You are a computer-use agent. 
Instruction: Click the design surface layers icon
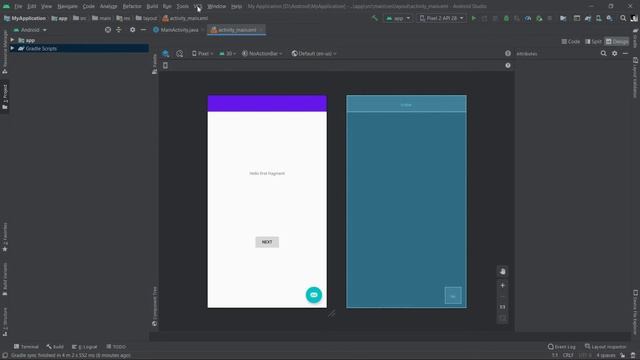click(x=165, y=53)
